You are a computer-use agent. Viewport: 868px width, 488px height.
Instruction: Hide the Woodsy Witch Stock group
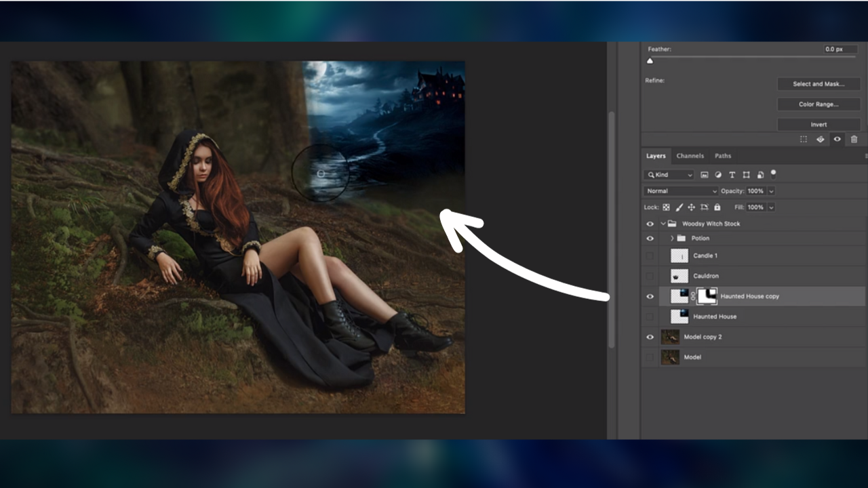click(x=650, y=224)
